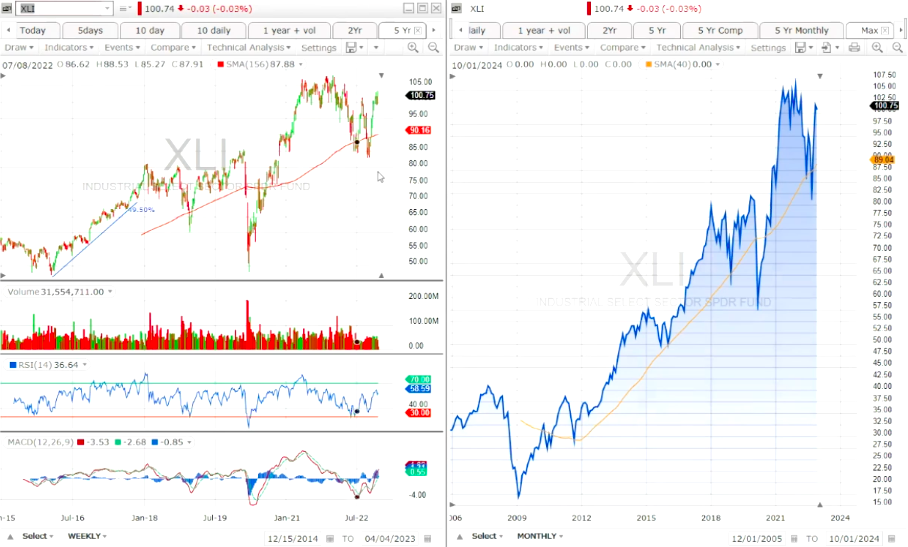
Task: Open the WEEKLY frequency dropdown
Action: tap(87, 536)
